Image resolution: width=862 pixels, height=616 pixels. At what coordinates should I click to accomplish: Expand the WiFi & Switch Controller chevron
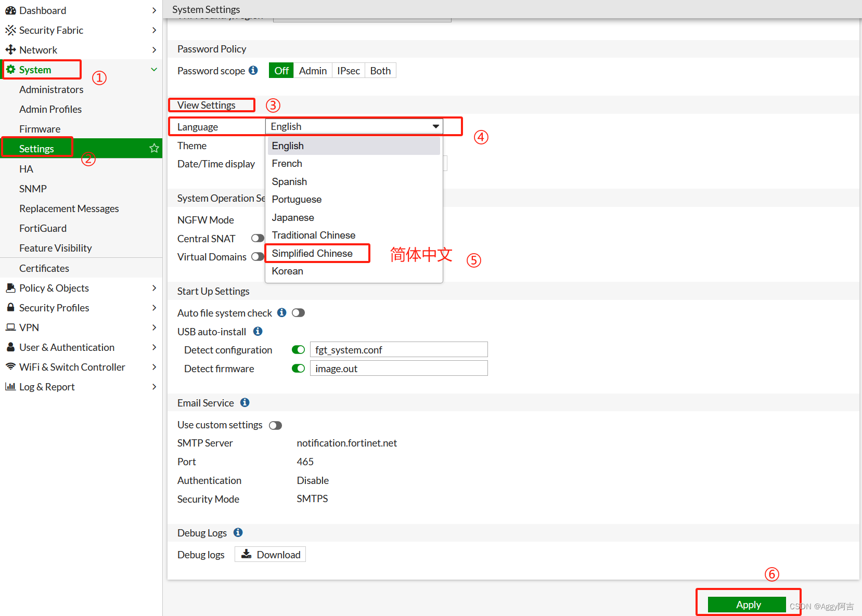coord(154,366)
